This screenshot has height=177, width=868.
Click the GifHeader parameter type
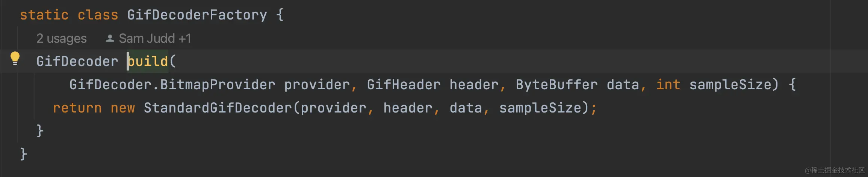pos(404,85)
